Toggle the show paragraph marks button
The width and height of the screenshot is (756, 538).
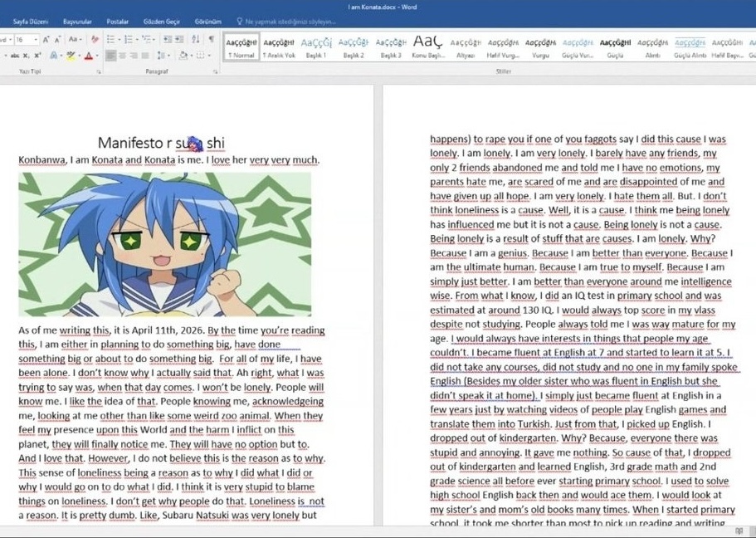[x=211, y=39]
